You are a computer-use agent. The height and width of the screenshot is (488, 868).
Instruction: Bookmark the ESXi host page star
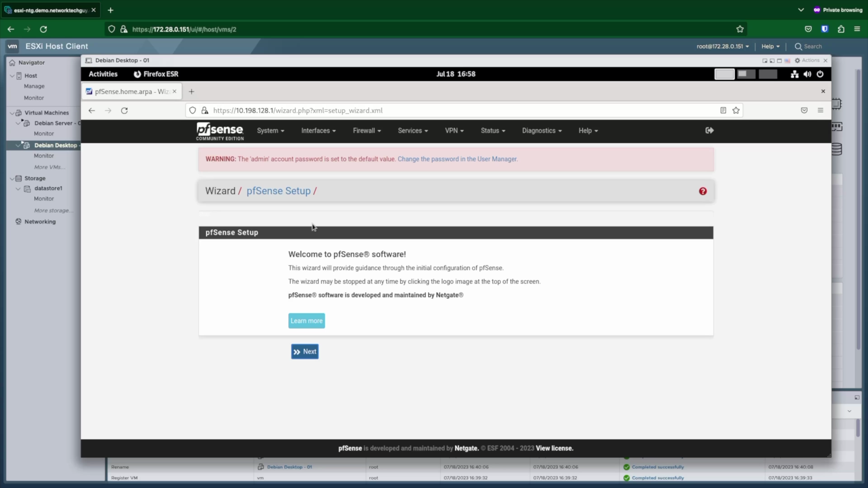pos(740,29)
